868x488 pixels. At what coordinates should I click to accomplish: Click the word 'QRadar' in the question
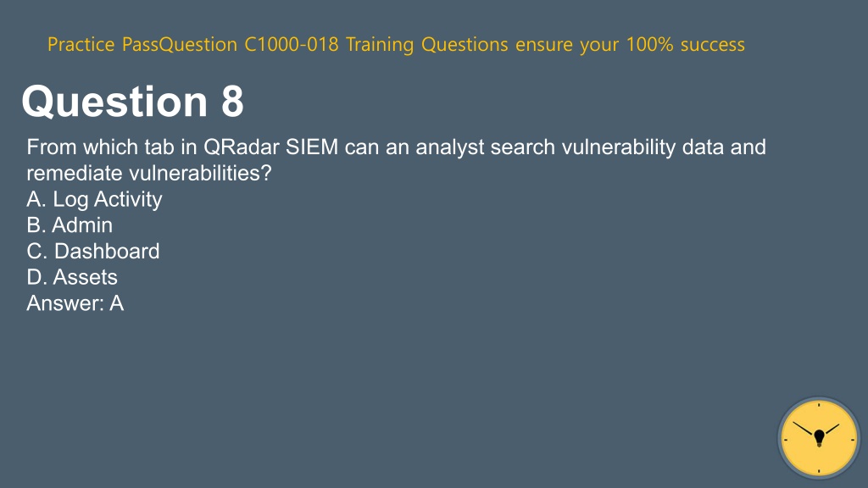tap(242, 147)
